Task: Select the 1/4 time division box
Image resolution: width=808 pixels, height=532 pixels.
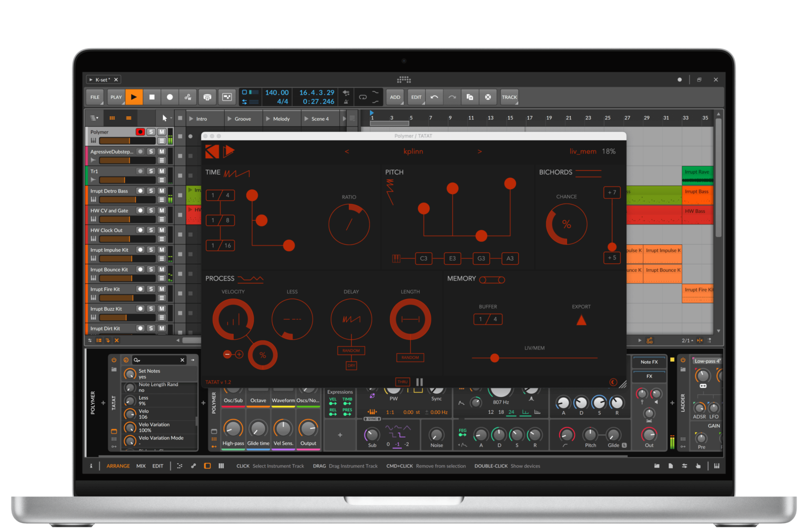Action: (x=220, y=195)
